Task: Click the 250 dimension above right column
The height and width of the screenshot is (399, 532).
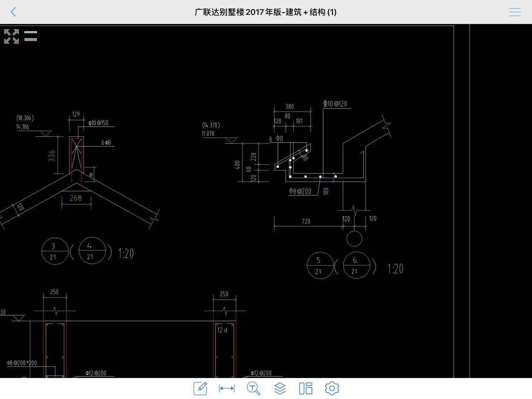Action: click(224, 294)
